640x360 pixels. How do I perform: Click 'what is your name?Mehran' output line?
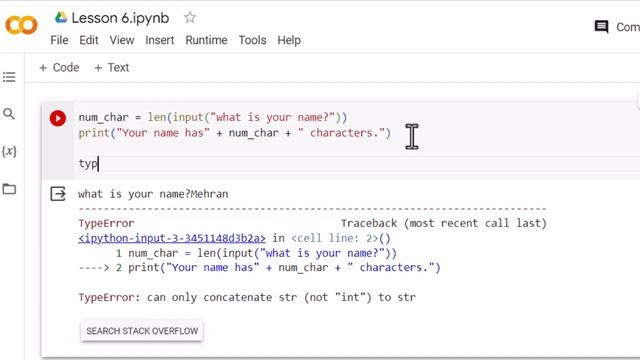[153, 194]
